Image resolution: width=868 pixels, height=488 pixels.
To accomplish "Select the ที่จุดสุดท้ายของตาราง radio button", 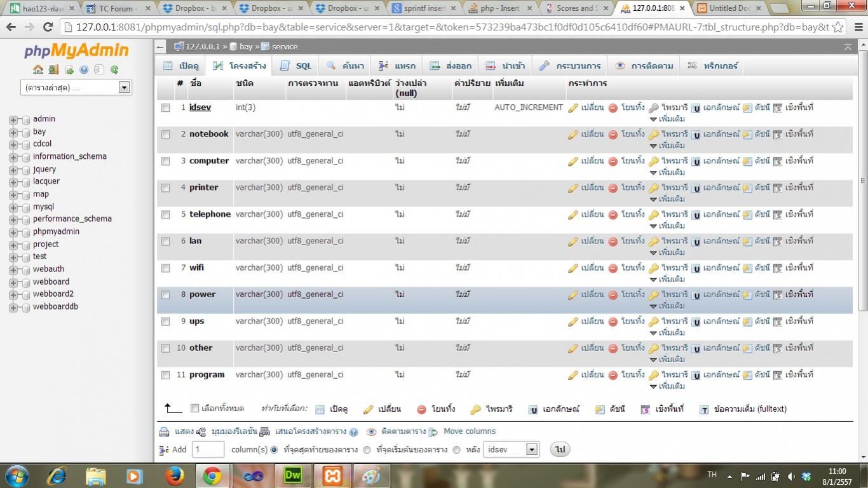I will click(275, 450).
